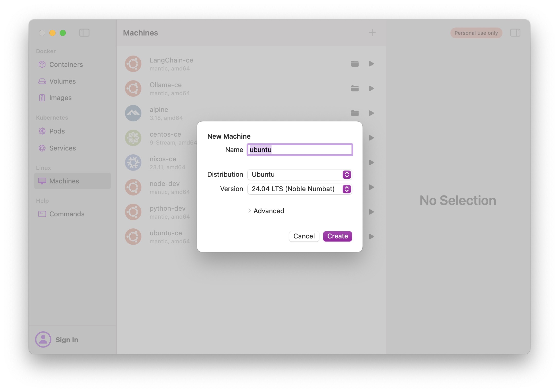The image size is (559, 392).
Task: Click the yellow minimize window button
Action: click(x=52, y=33)
